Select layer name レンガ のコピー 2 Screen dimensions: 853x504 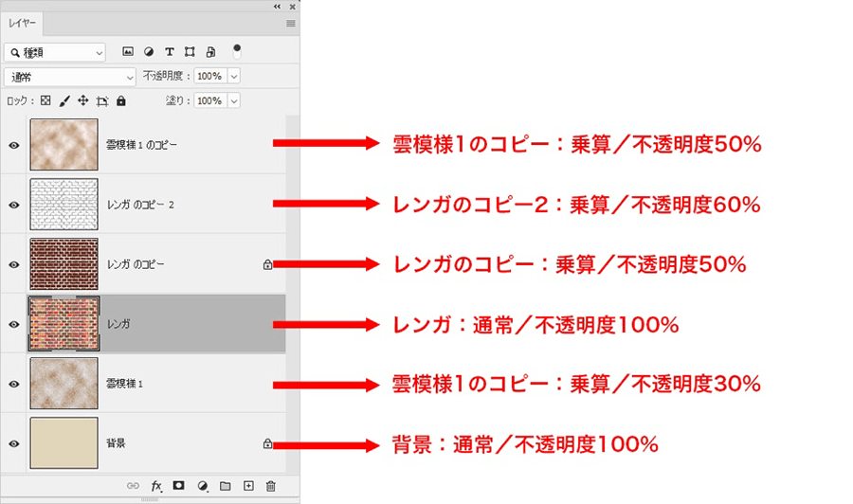[140, 205]
